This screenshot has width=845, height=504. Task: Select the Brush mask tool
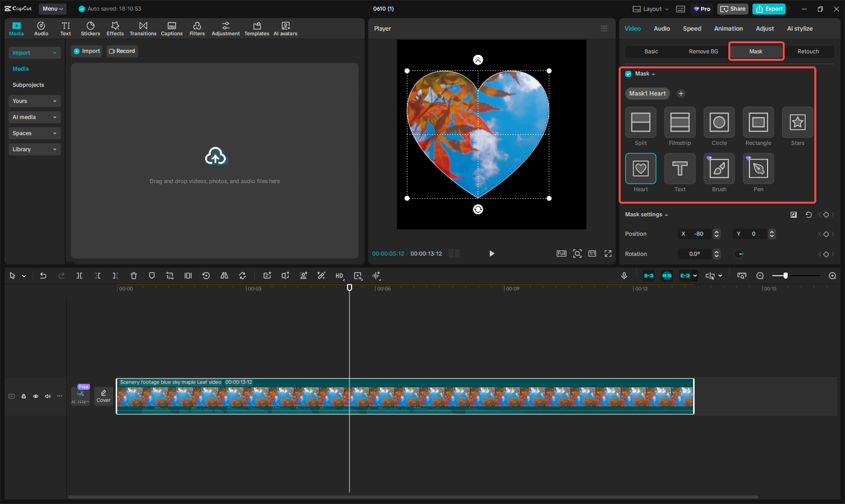click(x=719, y=169)
